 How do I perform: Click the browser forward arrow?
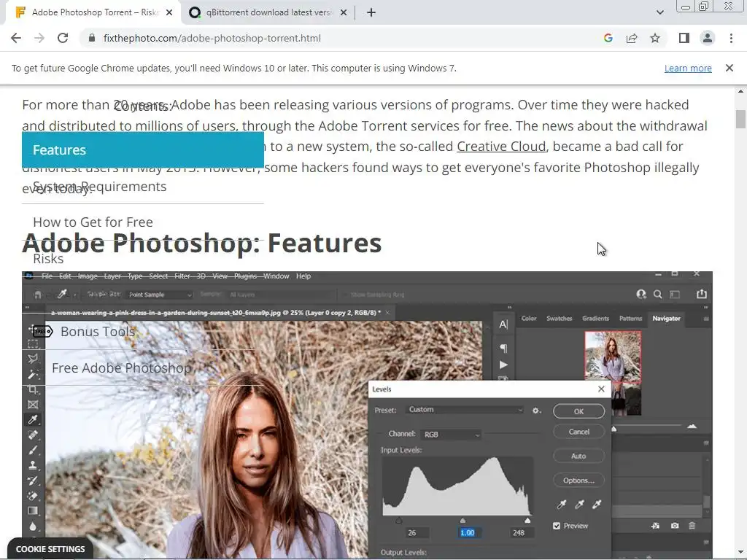[x=39, y=38]
